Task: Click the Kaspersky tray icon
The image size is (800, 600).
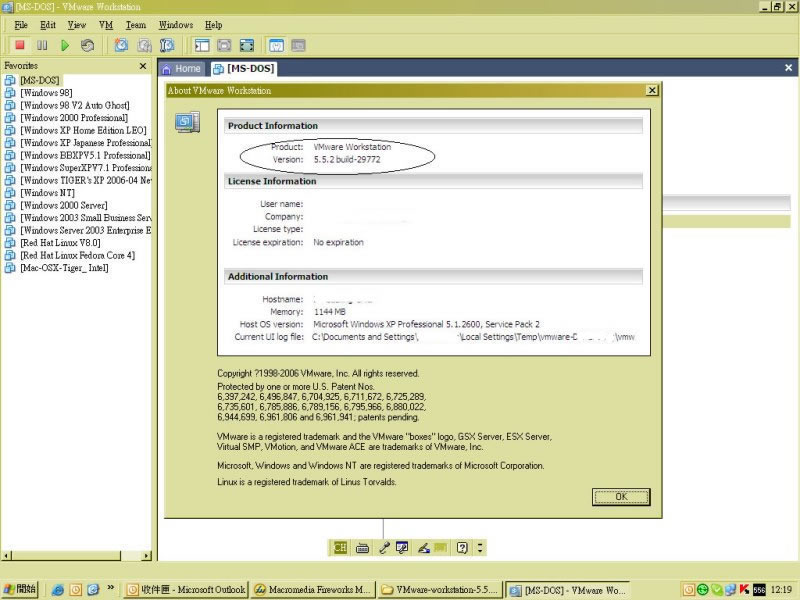Action: point(744,589)
